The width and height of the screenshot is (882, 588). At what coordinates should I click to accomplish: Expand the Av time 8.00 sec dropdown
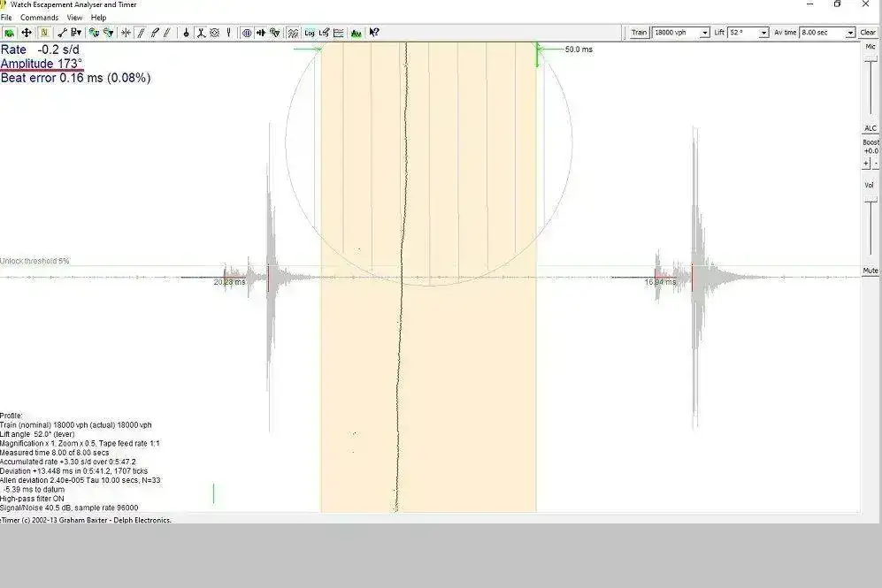(x=850, y=34)
